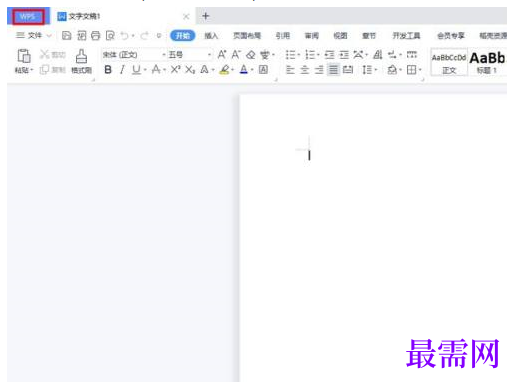This screenshot has height=385, width=518.
Task: Toggle Align Right
Action: (319, 69)
